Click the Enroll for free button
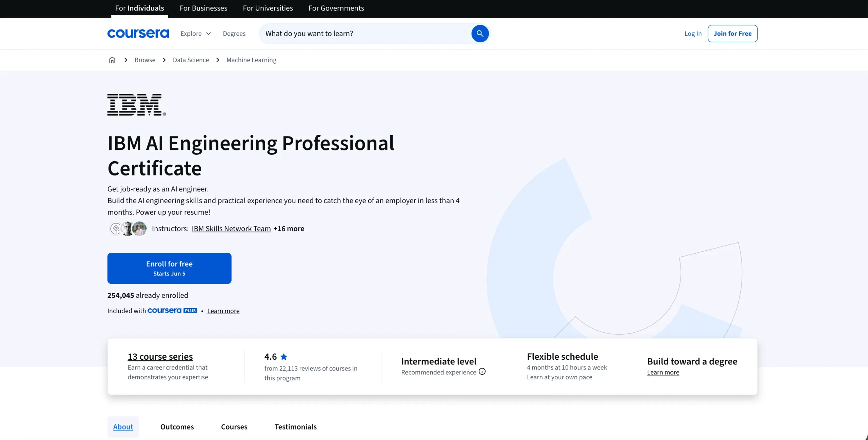This screenshot has height=440, width=868. tap(170, 268)
